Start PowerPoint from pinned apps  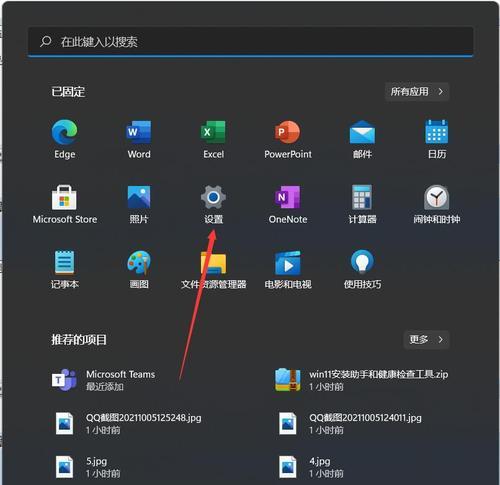point(287,132)
